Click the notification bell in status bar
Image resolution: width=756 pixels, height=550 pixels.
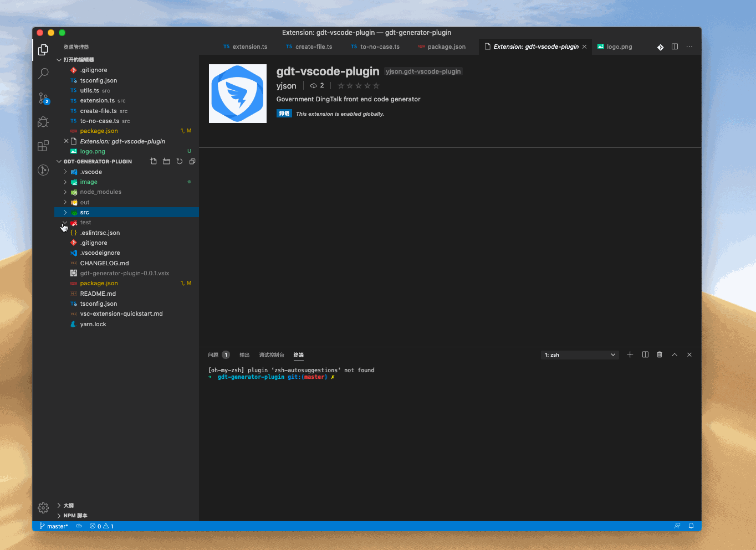click(x=691, y=526)
